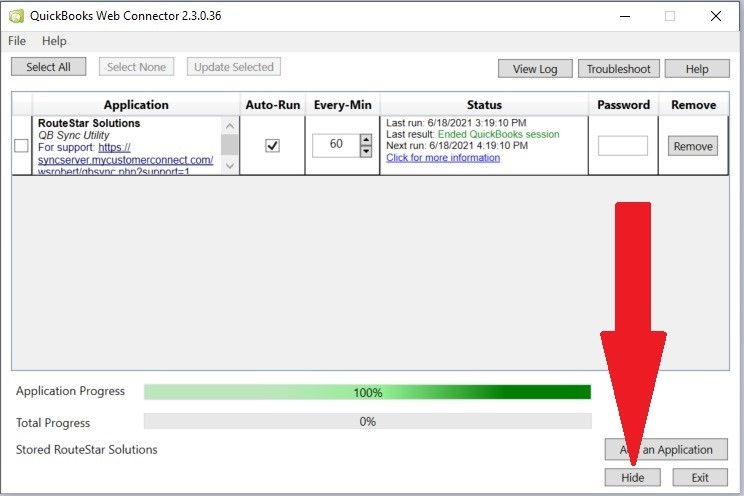
Task: Open the syncserver.mycustomerconnect.com support link
Action: pos(126,160)
